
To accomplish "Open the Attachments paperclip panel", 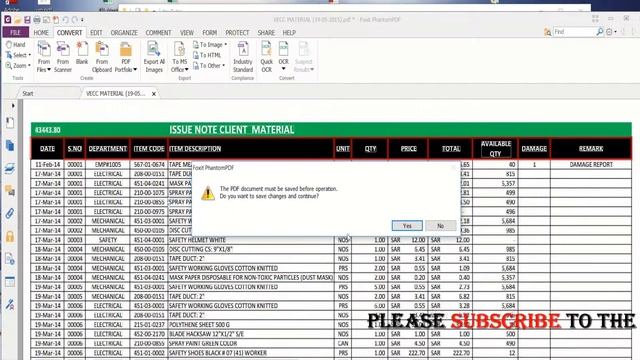I will coord(10,213).
